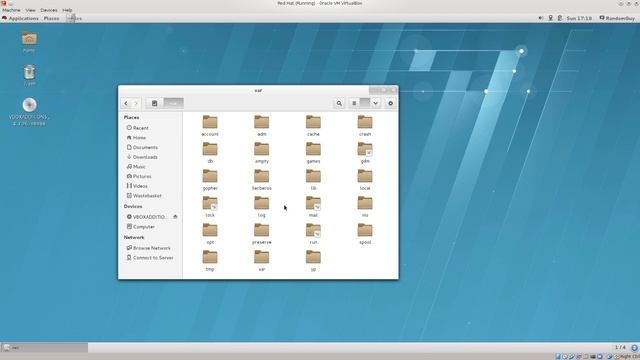Click the volume icon in top panel
Viewport: 640px width, 360px height.
541,18
